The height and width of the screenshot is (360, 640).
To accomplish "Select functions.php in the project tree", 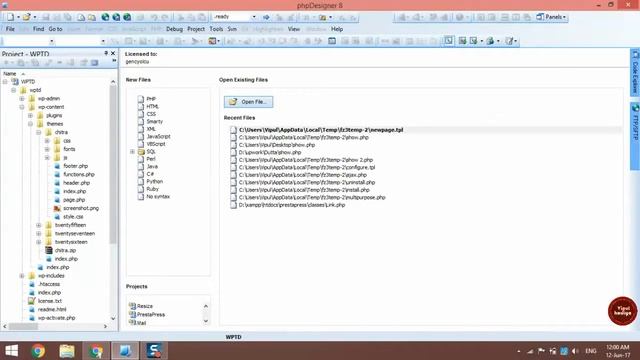I will click(79, 174).
